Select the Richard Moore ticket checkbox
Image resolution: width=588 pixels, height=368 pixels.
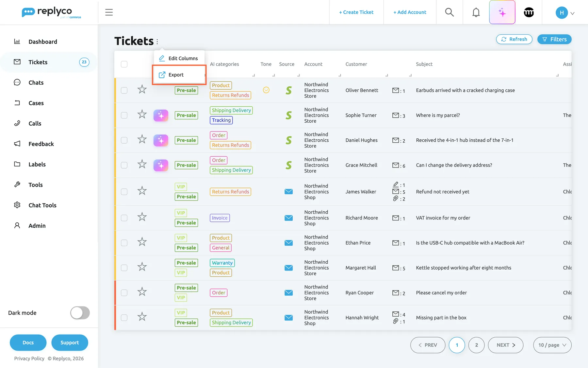click(x=124, y=218)
